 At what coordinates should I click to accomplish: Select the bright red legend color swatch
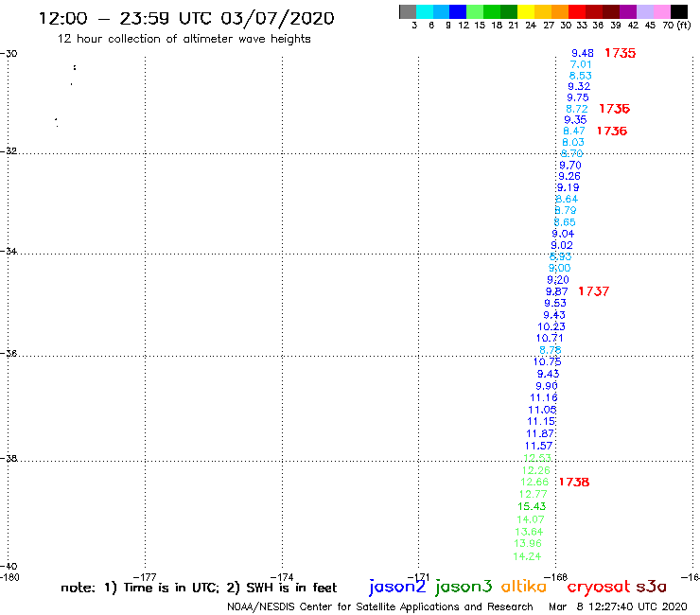pyautogui.click(x=577, y=11)
